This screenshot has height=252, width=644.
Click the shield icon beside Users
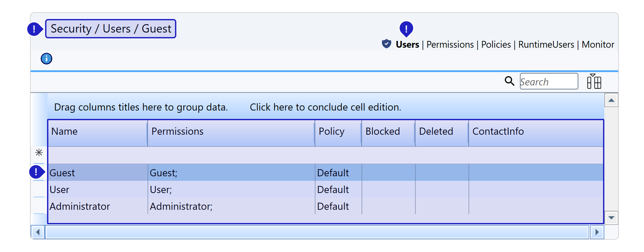tap(386, 44)
